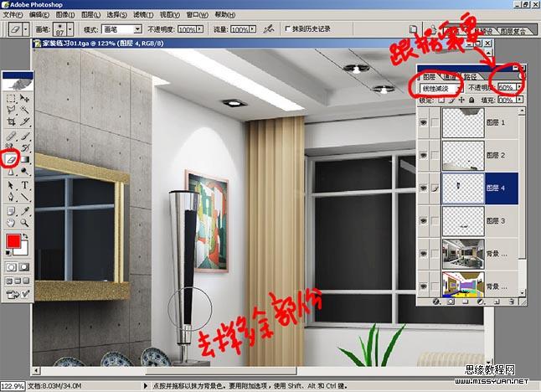541x392 pixels.
Task: Hide layer 图层 1 with eye icon
Action: [423, 121]
